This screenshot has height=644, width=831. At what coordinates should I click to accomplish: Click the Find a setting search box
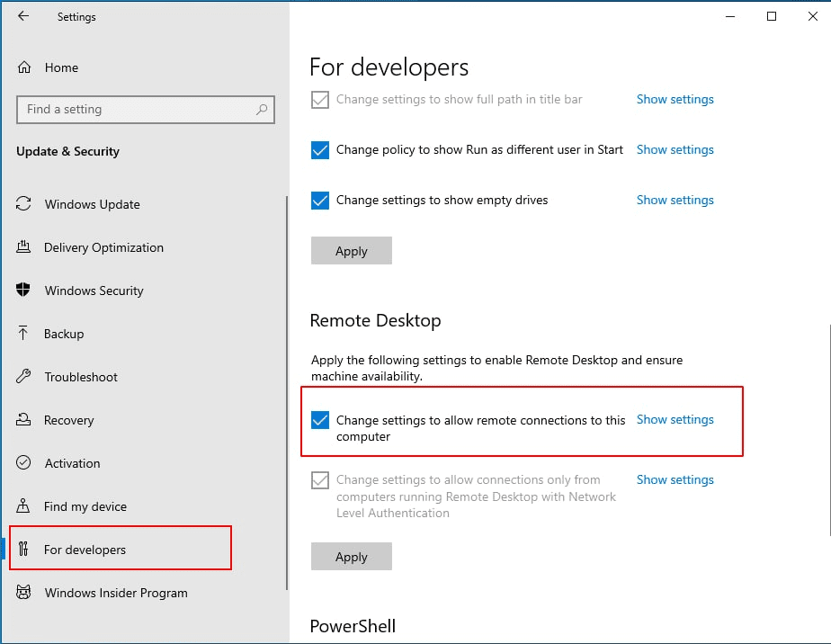tap(146, 110)
